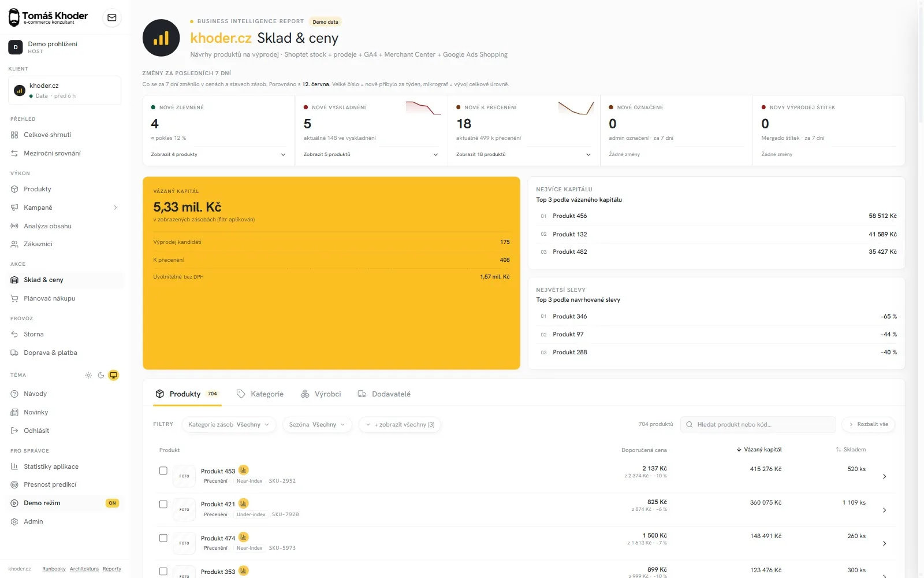Check the Produkt 453 row checkbox
This screenshot has height=578, width=924.
(x=163, y=470)
